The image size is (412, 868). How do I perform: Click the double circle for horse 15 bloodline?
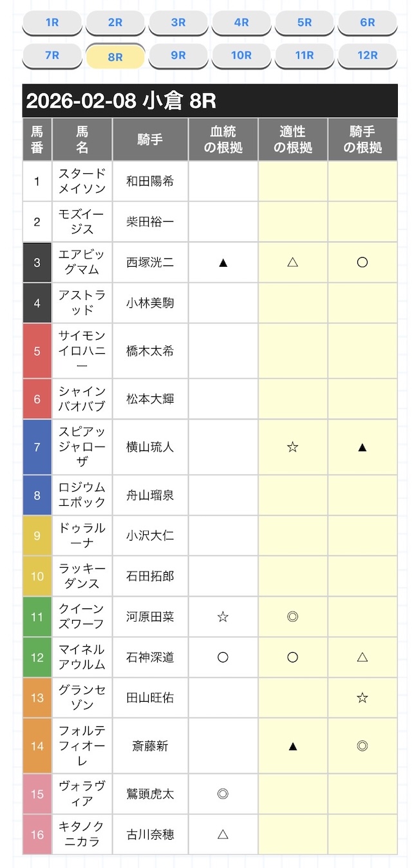[x=223, y=794]
